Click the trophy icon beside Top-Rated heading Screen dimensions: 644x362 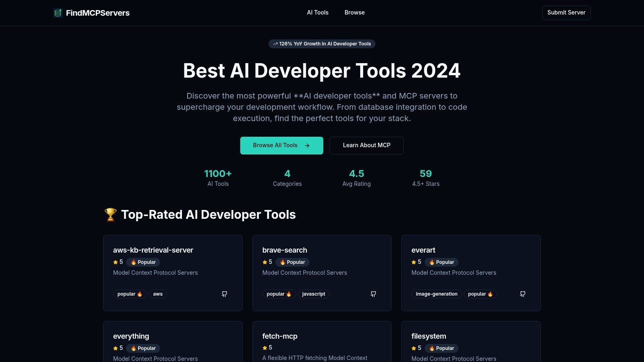click(x=110, y=215)
